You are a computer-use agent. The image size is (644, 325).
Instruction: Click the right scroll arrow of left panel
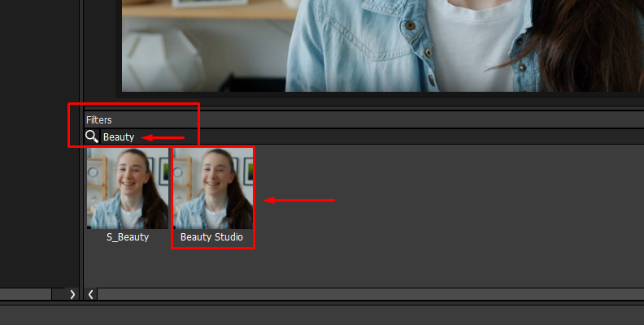(x=72, y=294)
